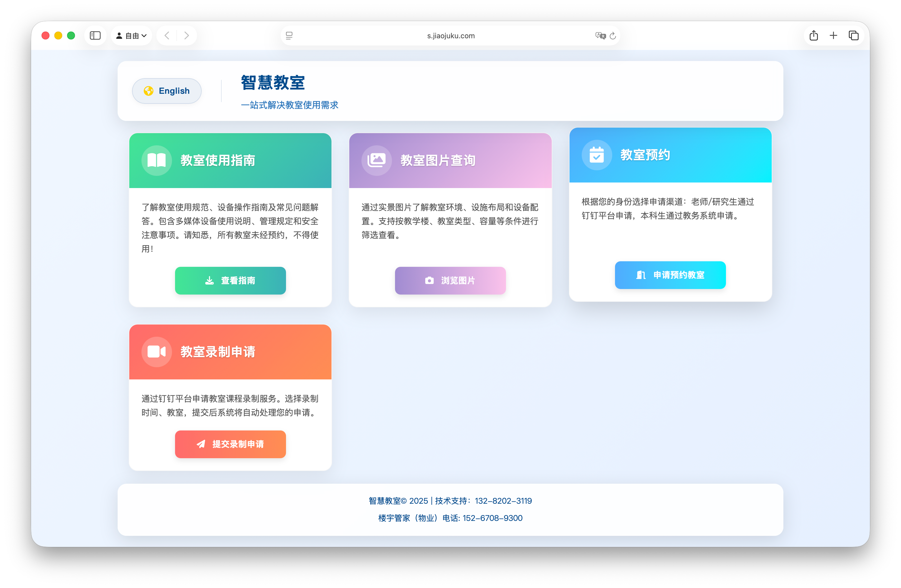Click the 智慧教室 page title
The width and height of the screenshot is (901, 588).
(x=273, y=83)
